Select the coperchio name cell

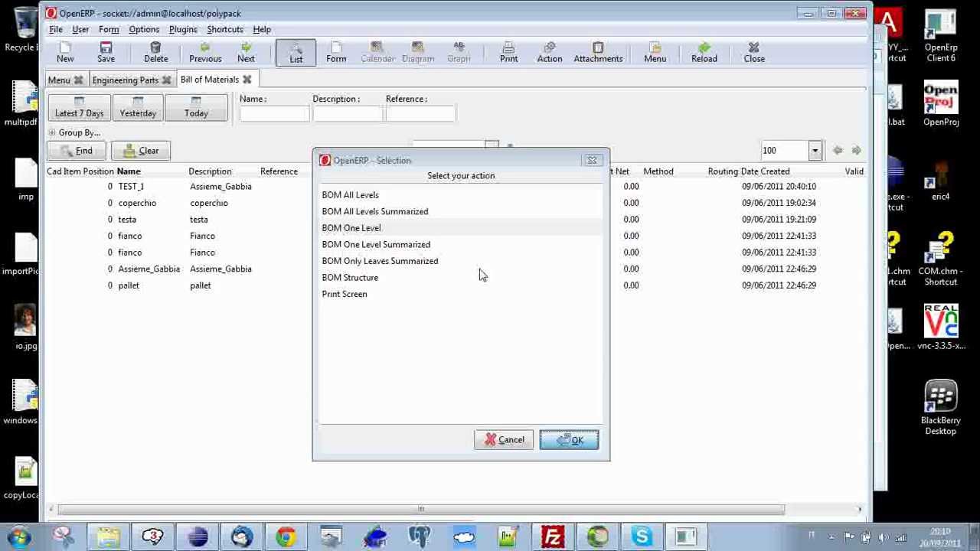137,203
